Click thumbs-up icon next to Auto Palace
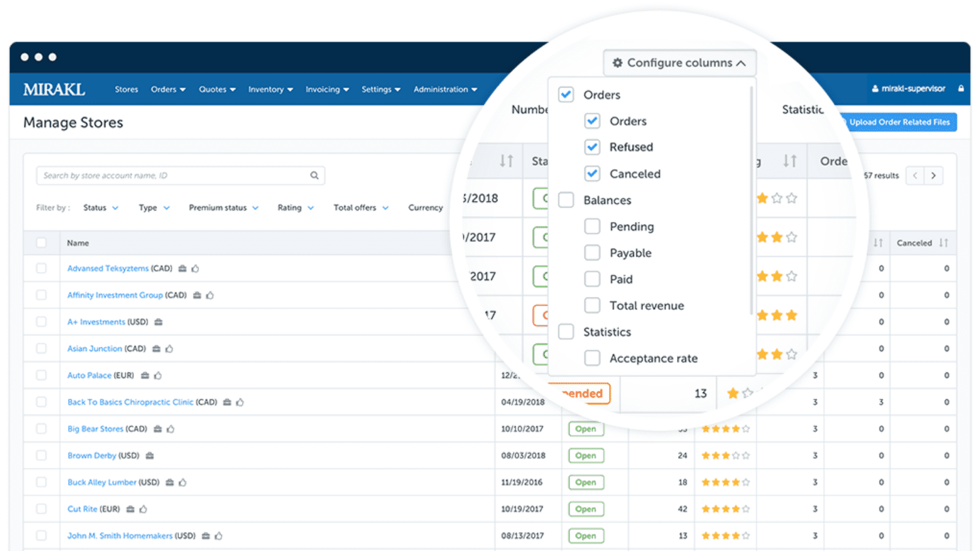Viewport: 980px width, 551px height. [158, 375]
